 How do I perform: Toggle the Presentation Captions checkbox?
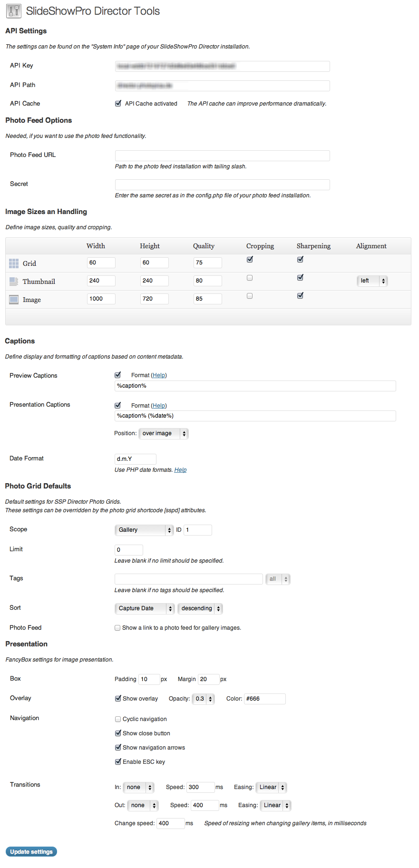(118, 405)
